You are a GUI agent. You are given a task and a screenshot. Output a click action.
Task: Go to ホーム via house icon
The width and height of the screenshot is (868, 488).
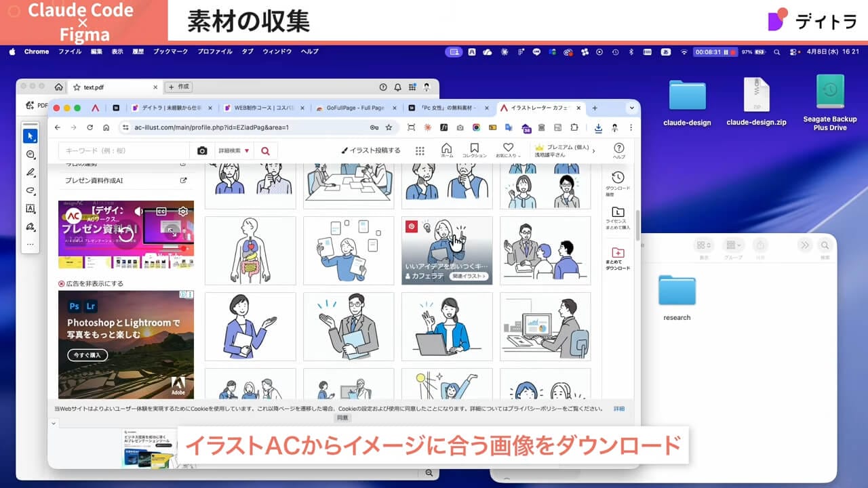[446, 150]
